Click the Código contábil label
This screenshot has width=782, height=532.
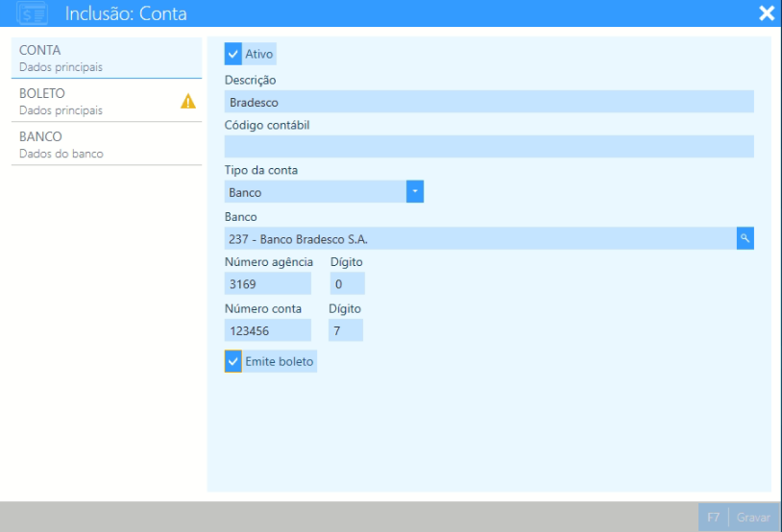(267, 125)
